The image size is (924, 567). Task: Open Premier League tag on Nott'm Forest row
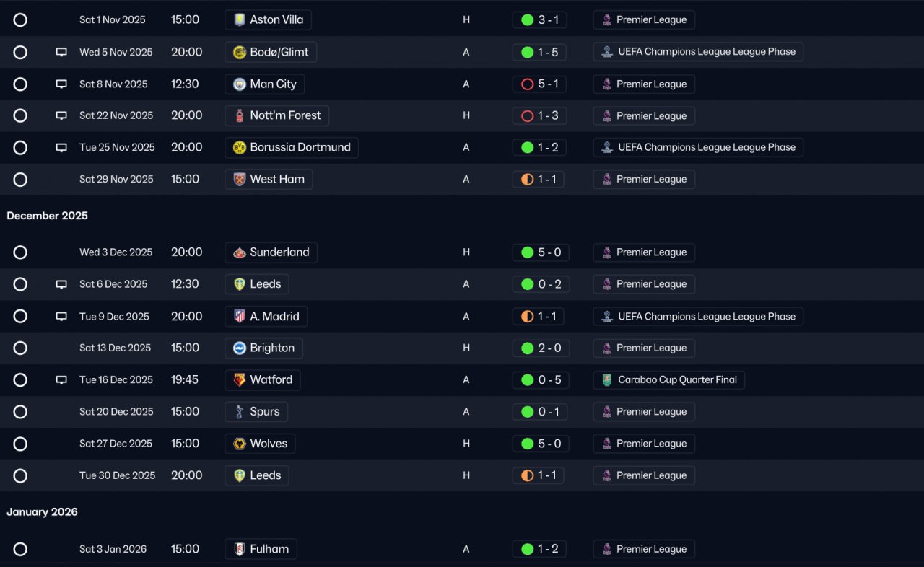[644, 115]
